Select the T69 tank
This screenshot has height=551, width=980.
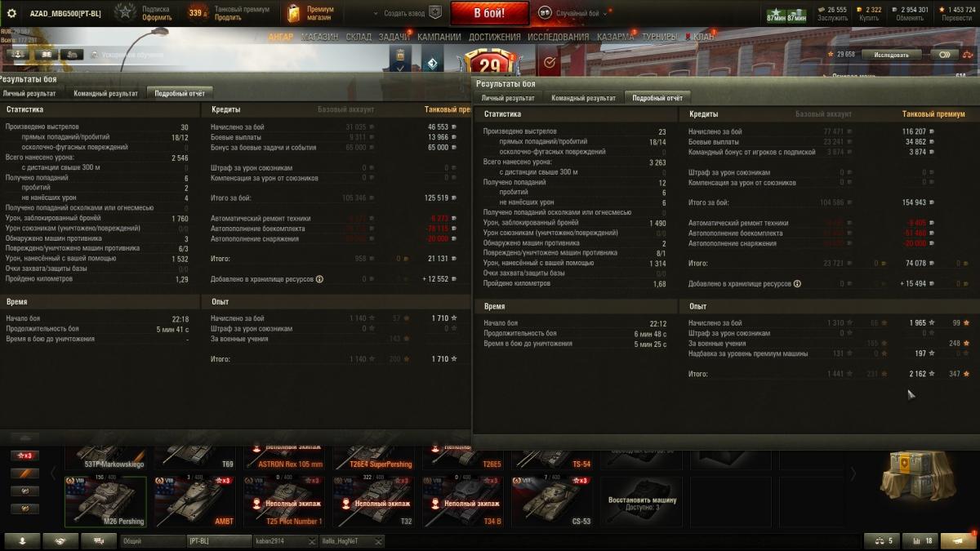(194, 457)
